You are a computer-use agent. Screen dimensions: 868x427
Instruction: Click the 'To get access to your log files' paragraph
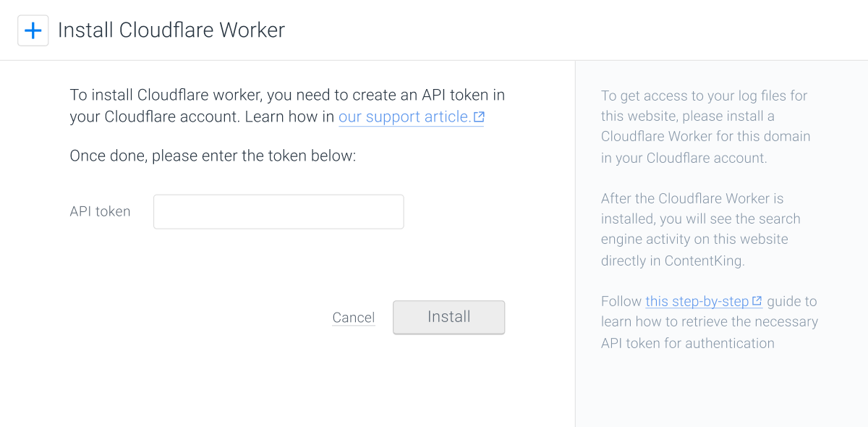pyautogui.click(x=705, y=127)
